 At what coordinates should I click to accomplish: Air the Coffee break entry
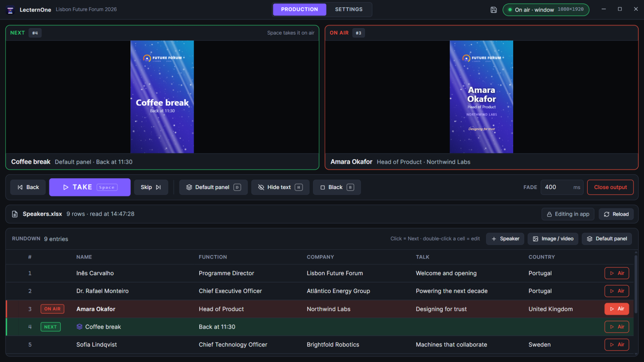click(617, 327)
